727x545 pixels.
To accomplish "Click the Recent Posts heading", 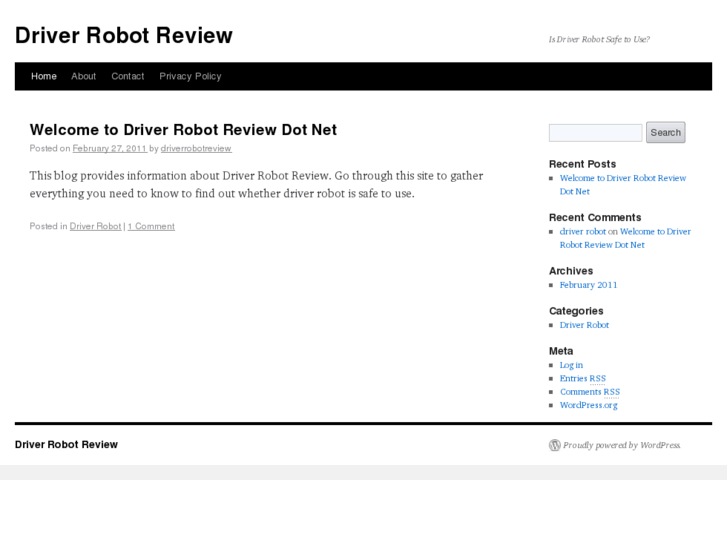I will point(582,164).
